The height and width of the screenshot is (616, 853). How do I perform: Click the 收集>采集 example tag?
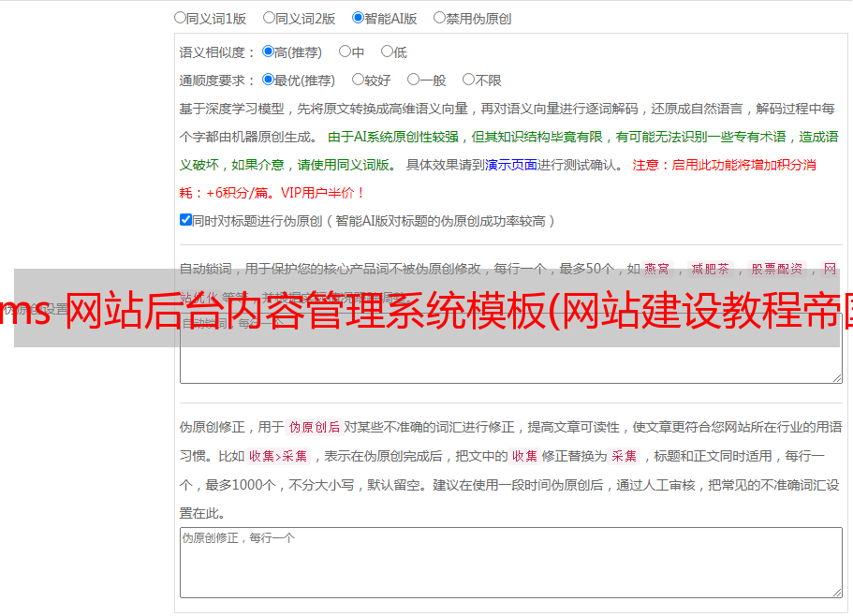278,456
